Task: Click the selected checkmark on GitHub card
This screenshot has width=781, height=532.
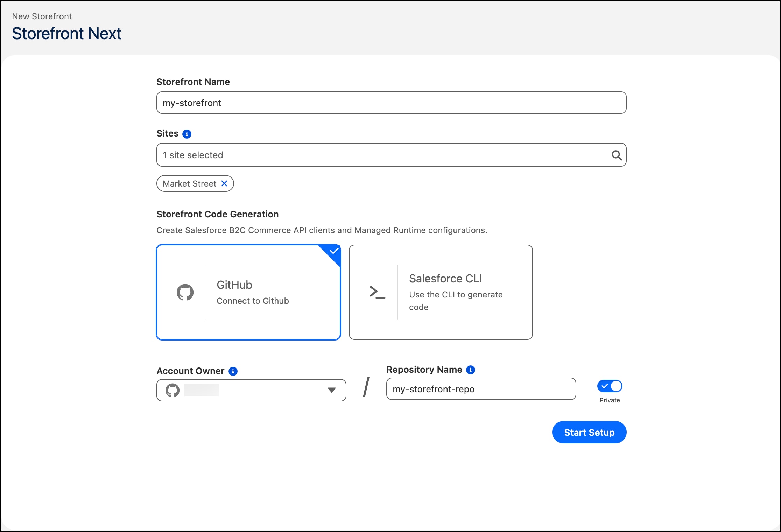Action: (334, 251)
